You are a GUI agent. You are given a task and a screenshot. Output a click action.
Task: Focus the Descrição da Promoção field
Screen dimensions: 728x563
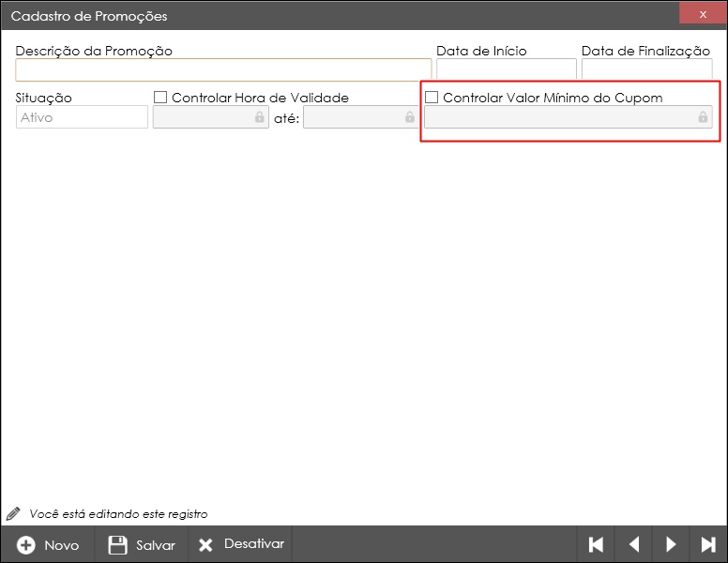pos(223,69)
